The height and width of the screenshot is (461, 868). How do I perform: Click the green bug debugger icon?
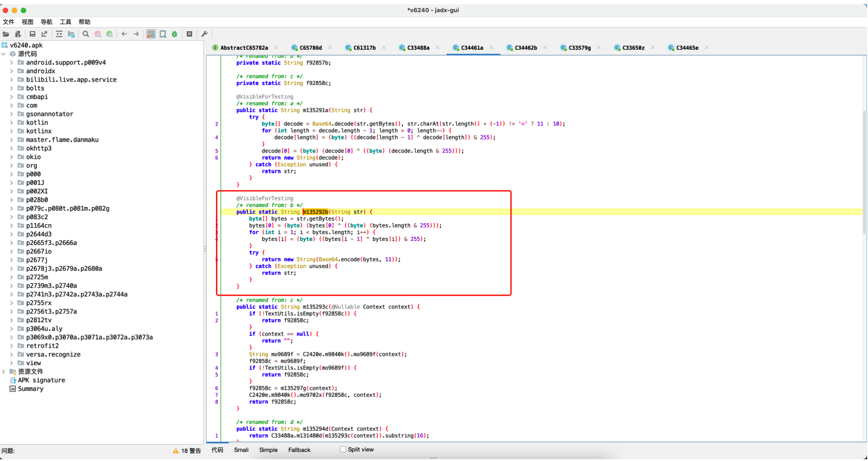coord(175,34)
